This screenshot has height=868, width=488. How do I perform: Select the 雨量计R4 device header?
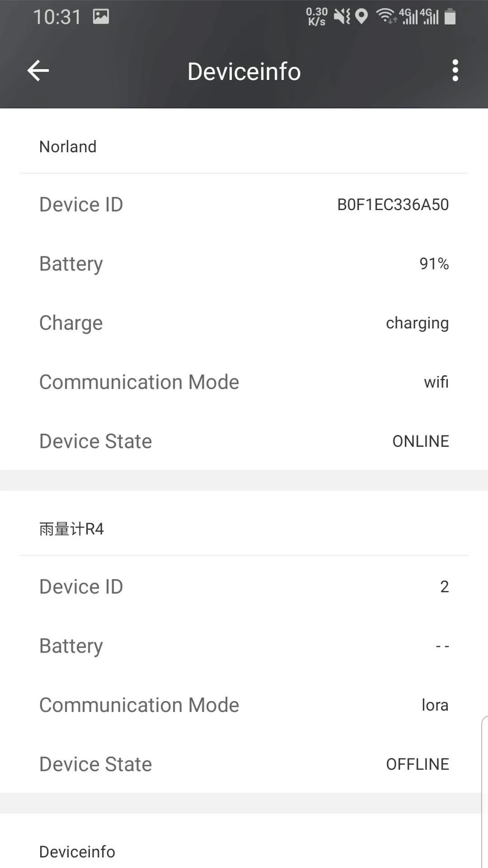coord(71,529)
